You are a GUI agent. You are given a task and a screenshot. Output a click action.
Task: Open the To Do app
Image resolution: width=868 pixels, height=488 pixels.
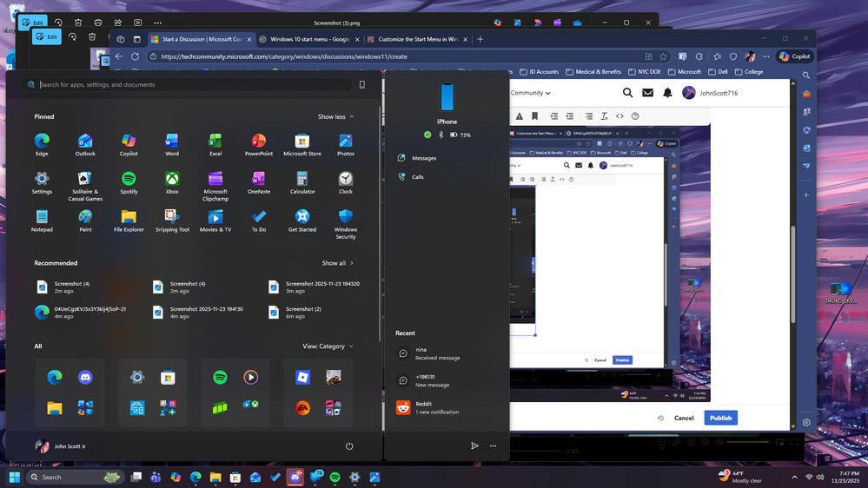click(x=259, y=221)
